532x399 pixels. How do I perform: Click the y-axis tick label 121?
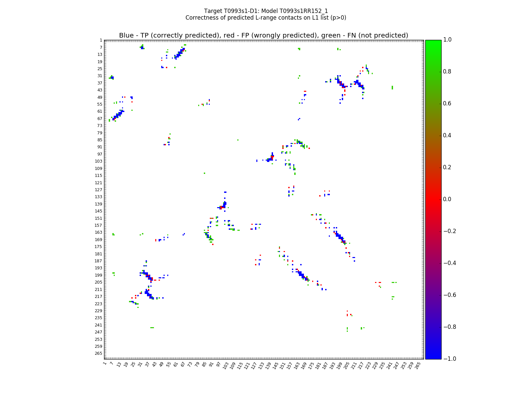tap(99, 183)
